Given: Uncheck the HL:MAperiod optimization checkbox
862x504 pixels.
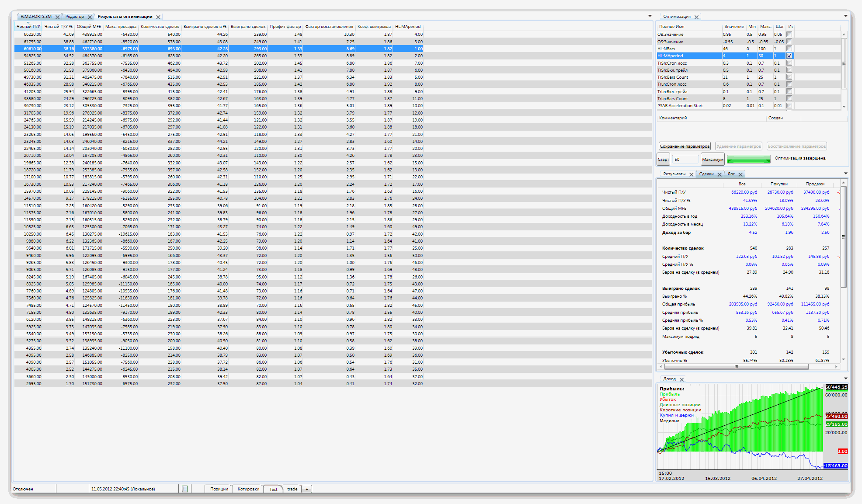Looking at the screenshot, I should pos(789,56).
